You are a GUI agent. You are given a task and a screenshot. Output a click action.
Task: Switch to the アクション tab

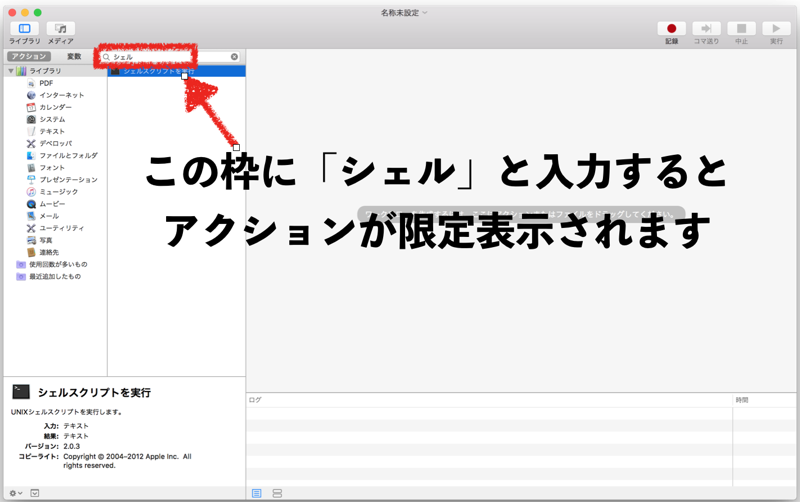coord(29,57)
